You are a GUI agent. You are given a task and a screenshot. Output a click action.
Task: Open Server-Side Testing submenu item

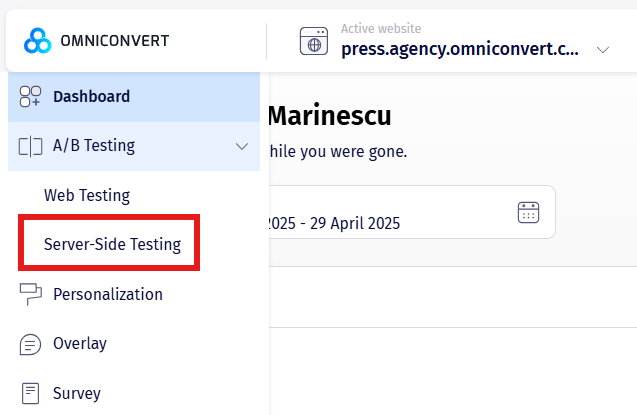112,244
